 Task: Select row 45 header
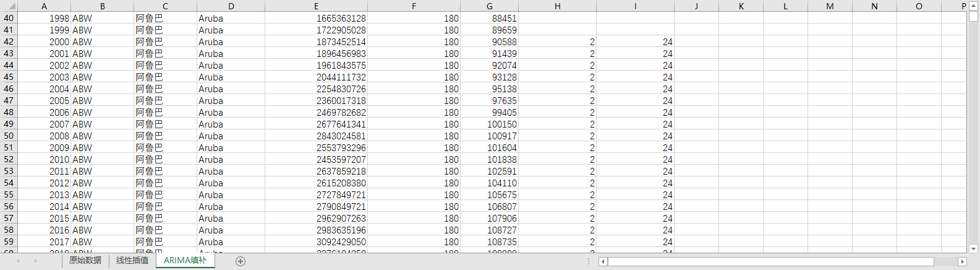[x=9, y=77]
